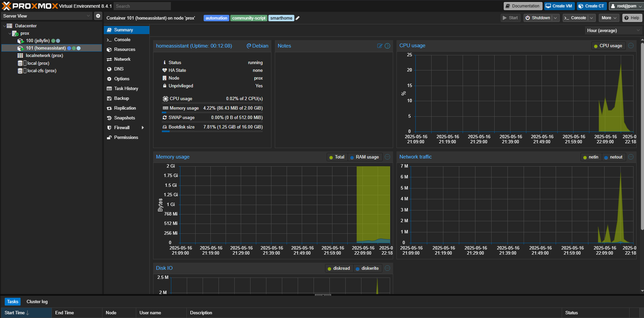
Task: Open Task History
Action: [127, 89]
